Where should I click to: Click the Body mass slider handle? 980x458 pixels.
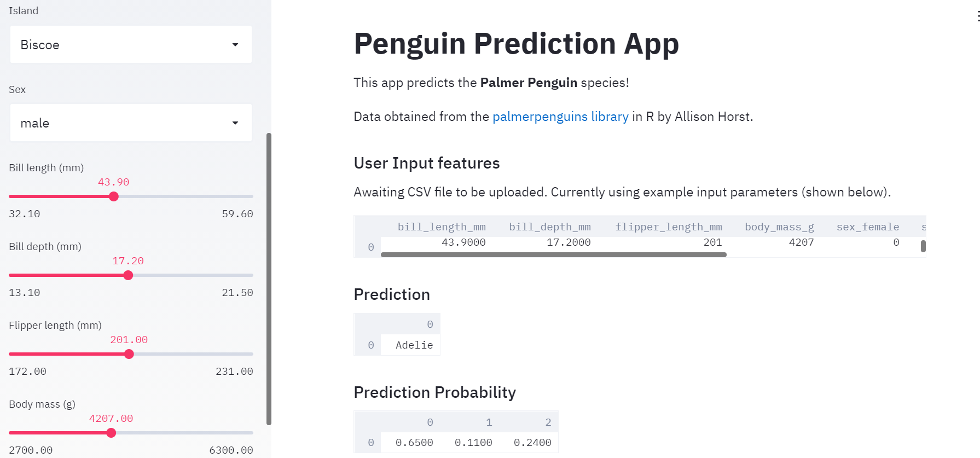tap(112, 433)
